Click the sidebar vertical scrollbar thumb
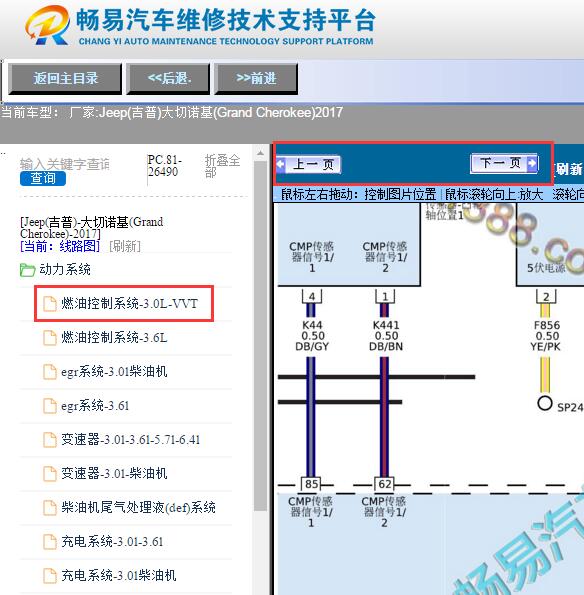Viewport: 584px width, 595px height. (x=260, y=336)
